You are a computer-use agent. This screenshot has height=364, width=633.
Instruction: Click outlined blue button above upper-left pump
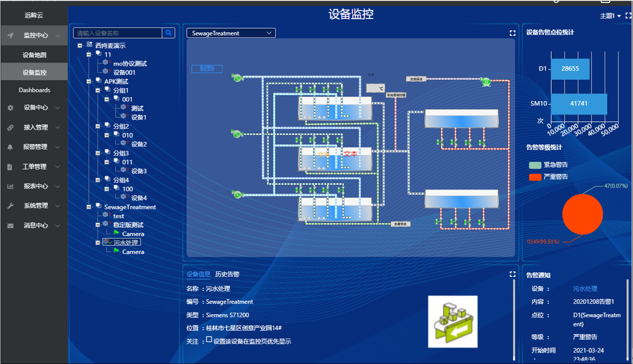point(207,69)
